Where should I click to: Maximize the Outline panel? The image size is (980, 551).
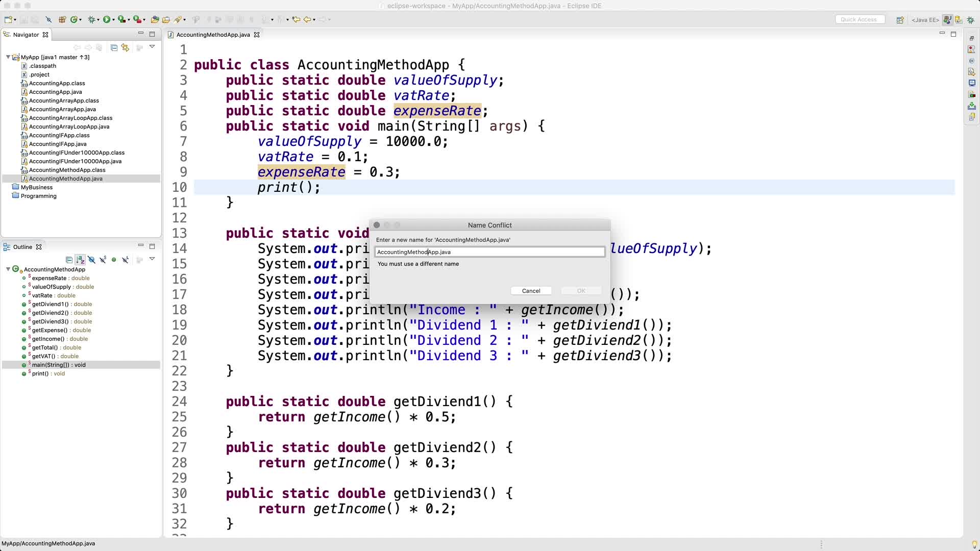click(x=152, y=246)
